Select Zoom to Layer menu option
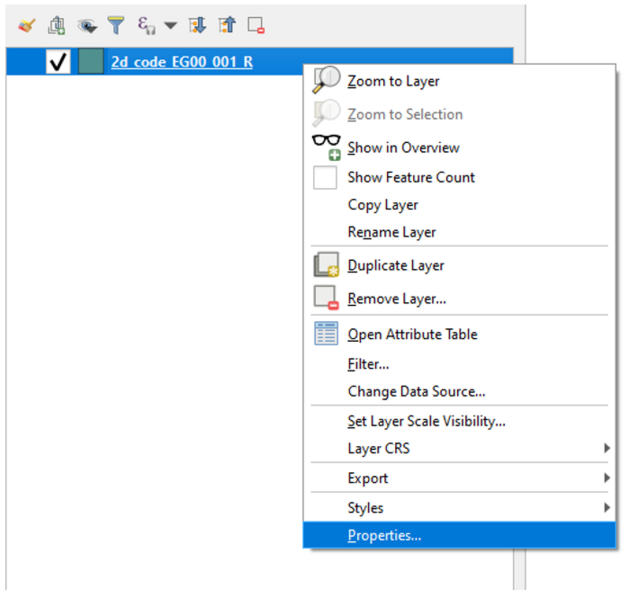Screen dimensions: 629x599 (x=393, y=81)
